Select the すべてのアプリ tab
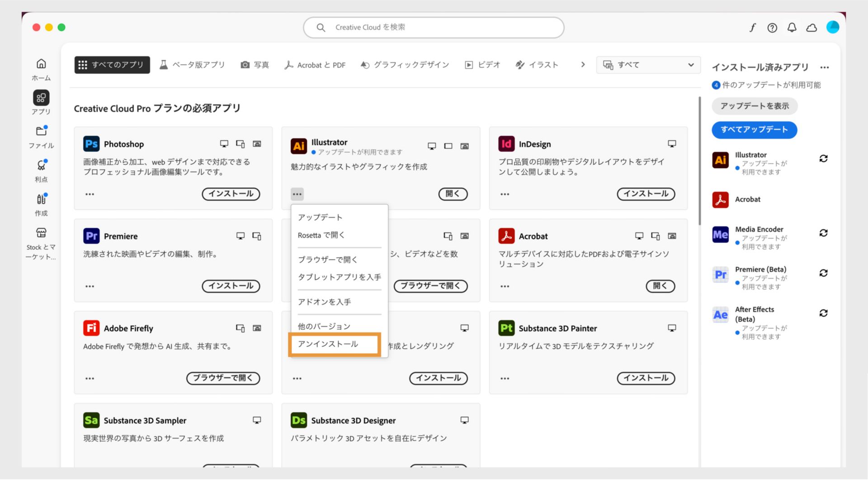The height and width of the screenshot is (480, 868). 112,65
